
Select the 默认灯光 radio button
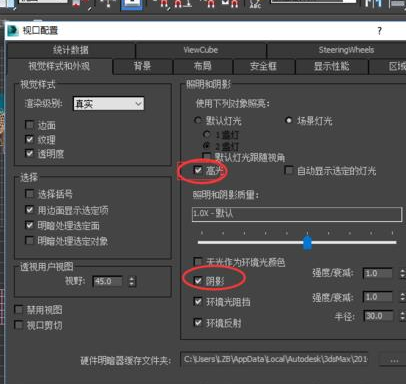tap(198, 120)
